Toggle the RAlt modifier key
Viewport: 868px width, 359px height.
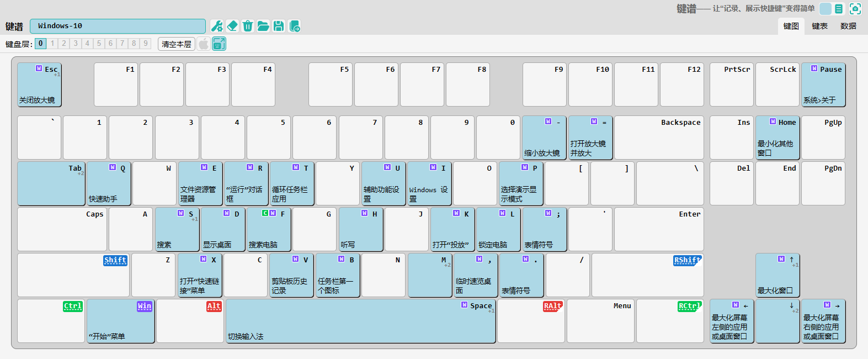[x=553, y=307]
